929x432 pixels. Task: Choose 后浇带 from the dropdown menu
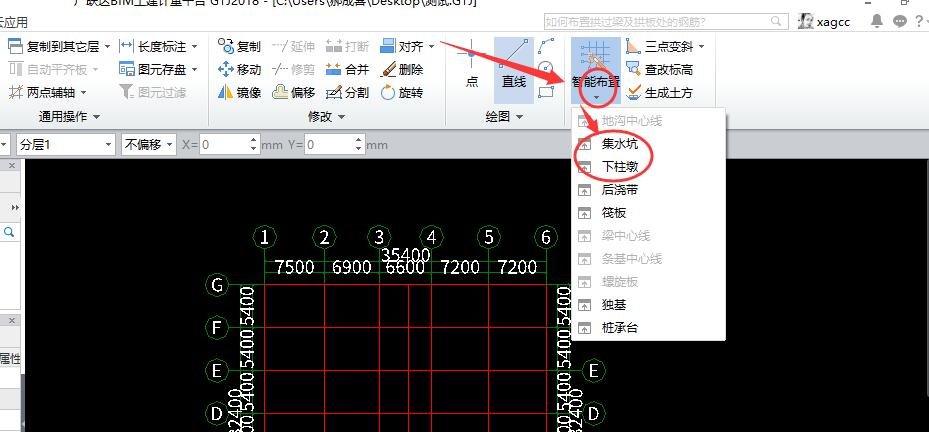(648, 190)
